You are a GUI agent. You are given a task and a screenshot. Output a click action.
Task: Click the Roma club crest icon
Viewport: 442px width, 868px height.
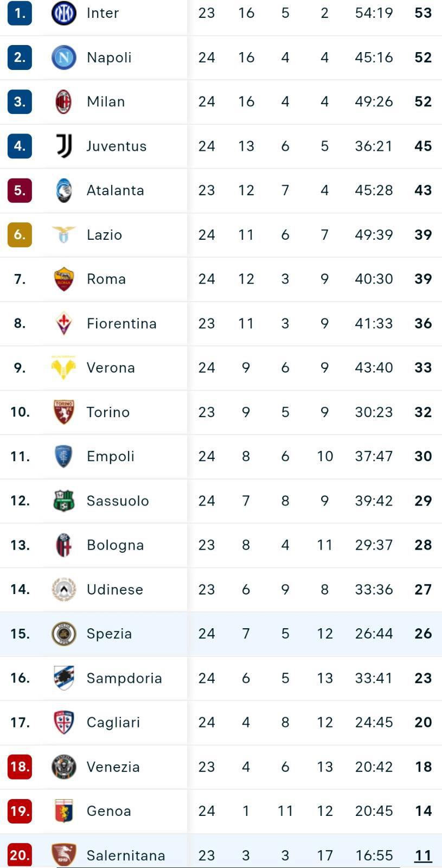[63, 279]
